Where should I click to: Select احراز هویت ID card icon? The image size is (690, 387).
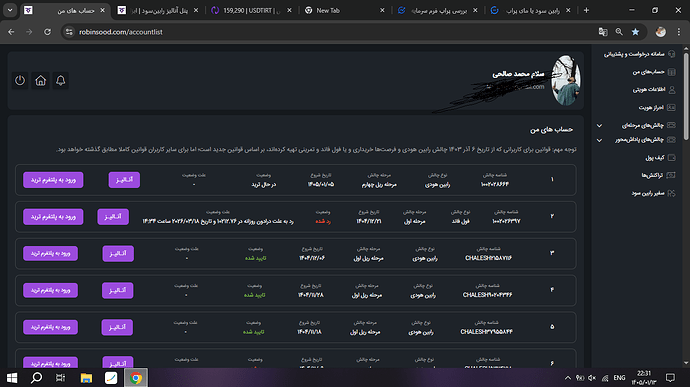point(671,107)
